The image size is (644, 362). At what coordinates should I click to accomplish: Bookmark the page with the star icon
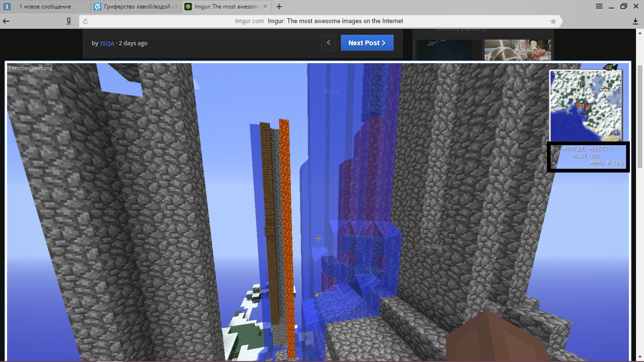(553, 21)
